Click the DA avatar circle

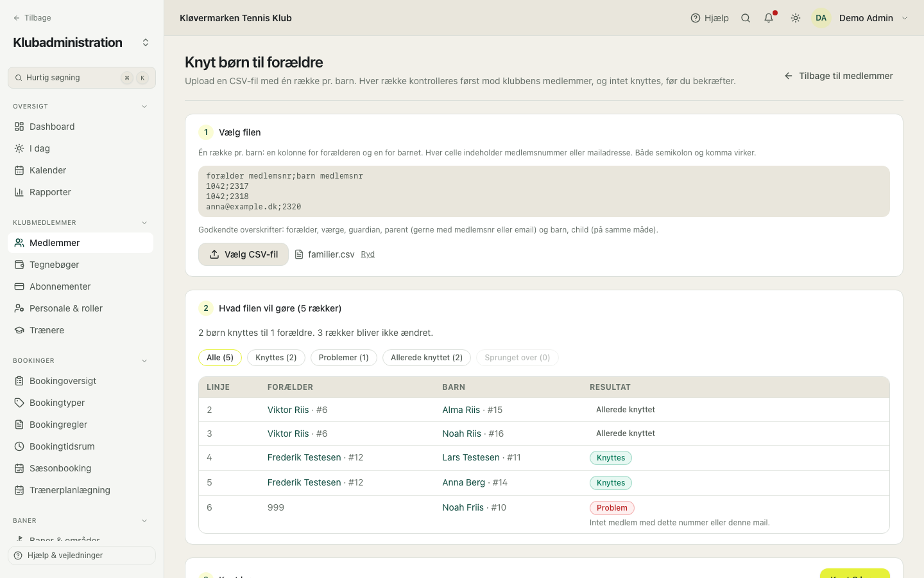click(821, 18)
